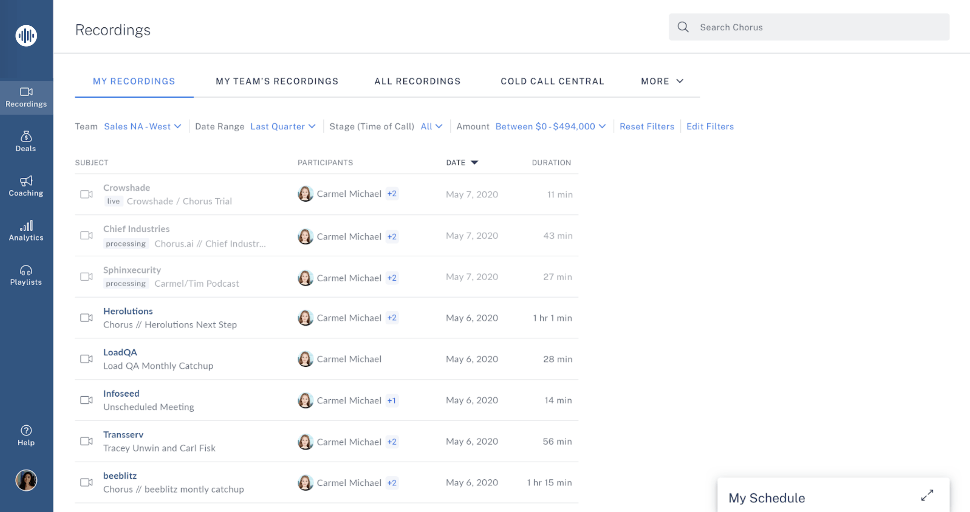The height and width of the screenshot is (512, 970).
Task: Click 'Unscheduled Meeting' text
Action: coord(148,407)
